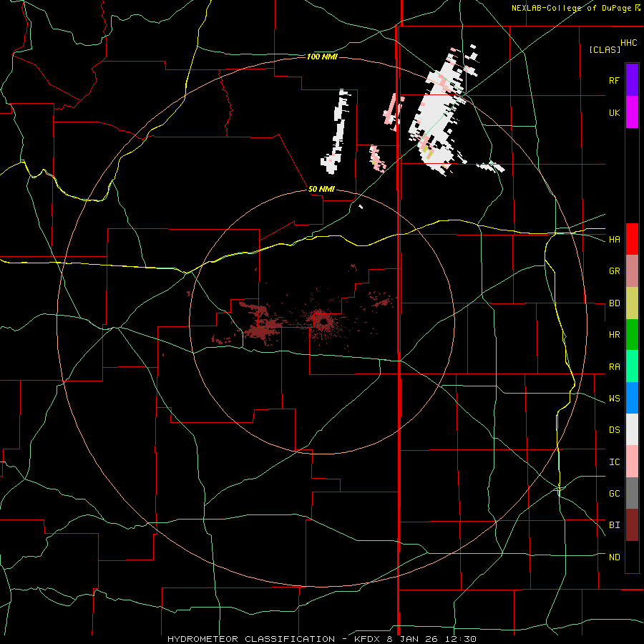Click the 50 NMI range ring label
Image resolution: width=644 pixels, height=644 pixels.
(321, 190)
